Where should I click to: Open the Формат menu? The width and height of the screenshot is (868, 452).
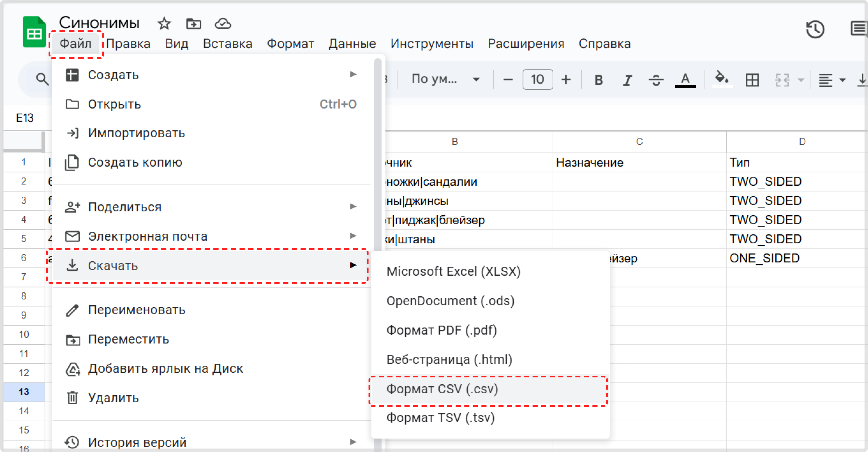point(290,44)
